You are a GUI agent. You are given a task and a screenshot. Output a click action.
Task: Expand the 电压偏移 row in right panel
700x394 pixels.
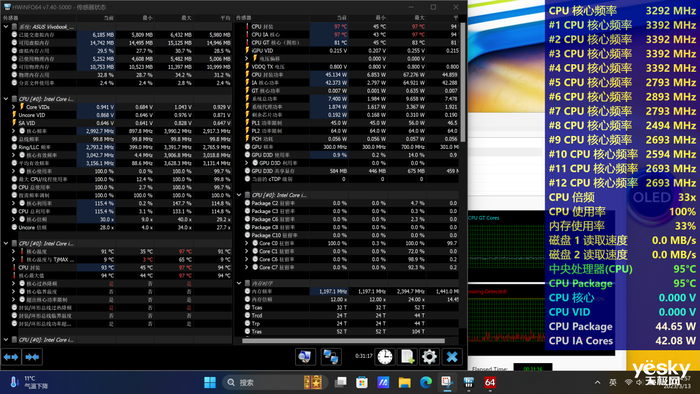pos(246,58)
